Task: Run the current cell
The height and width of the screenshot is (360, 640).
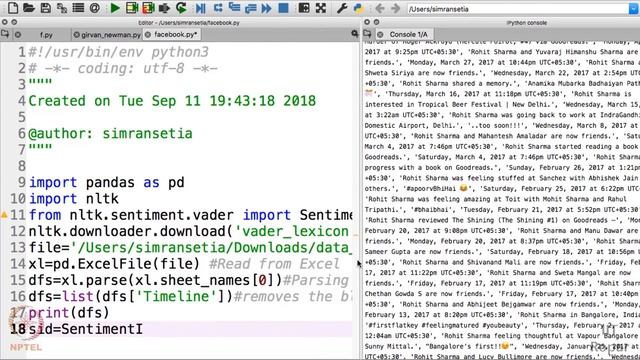Action: click(x=132, y=8)
